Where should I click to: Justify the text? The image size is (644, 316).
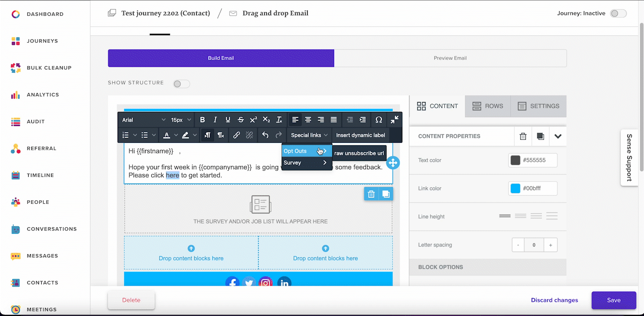point(334,120)
